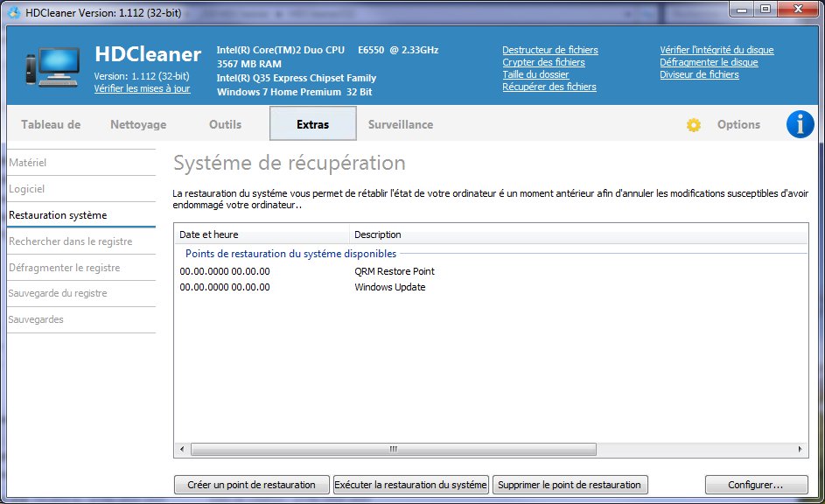Viewport: 825px width, 504px height.
Task: Collapse the Points de restauration du système disponibles group
Action: coord(290,254)
